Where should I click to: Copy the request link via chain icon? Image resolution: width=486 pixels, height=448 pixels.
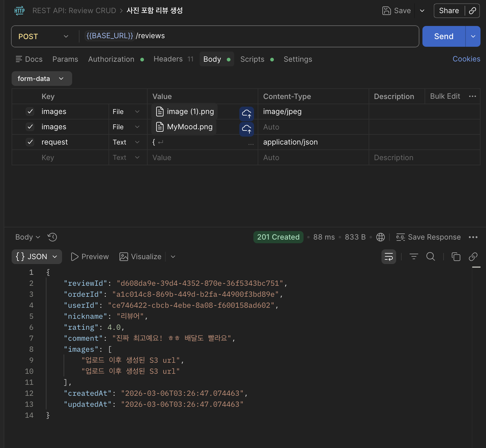(473, 11)
